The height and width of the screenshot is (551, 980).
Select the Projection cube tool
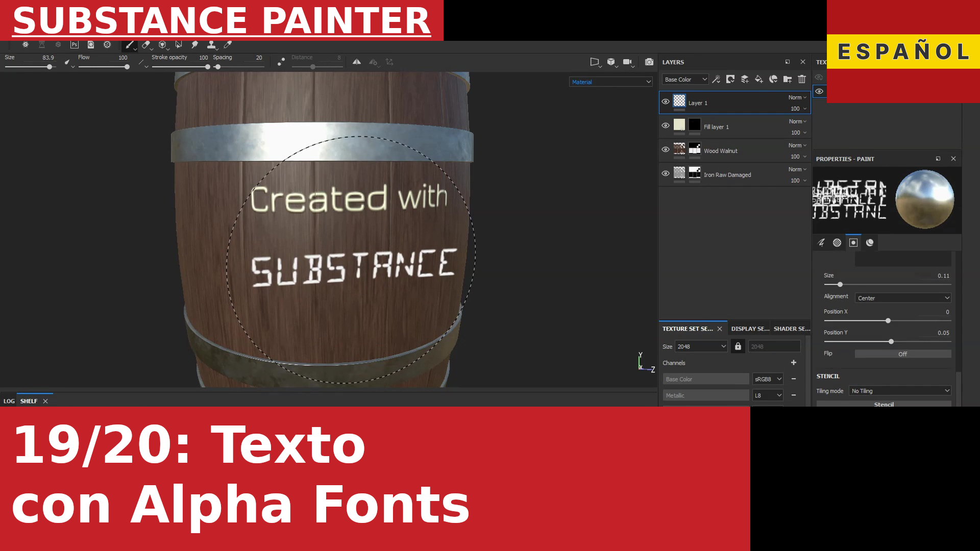point(162,45)
